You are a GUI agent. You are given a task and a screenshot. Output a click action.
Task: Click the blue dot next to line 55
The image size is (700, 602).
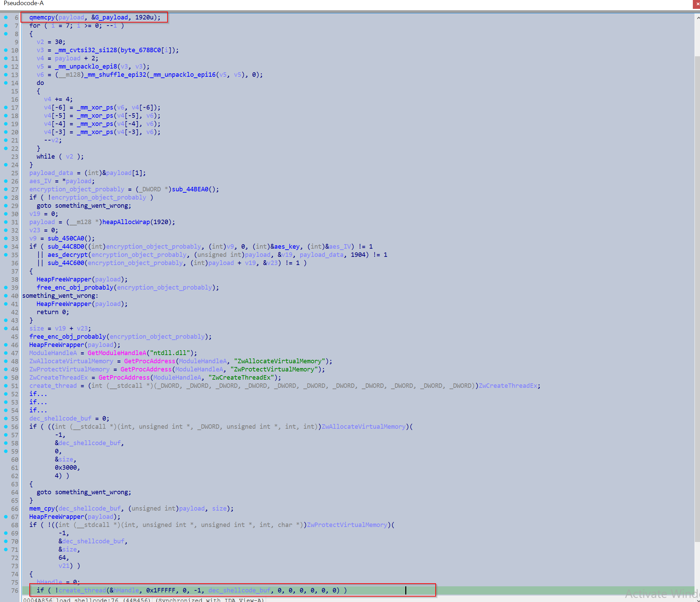coord(6,419)
